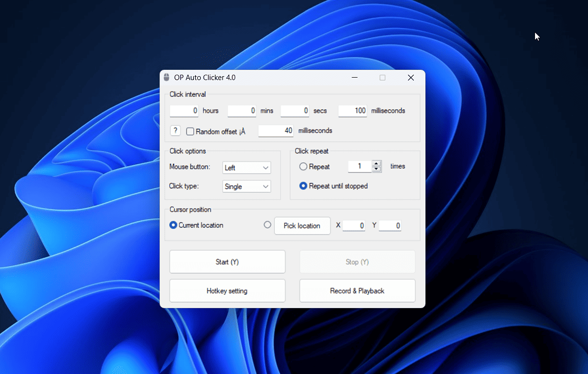The image size is (588, 374).
Task: Click the hours input field
Action: click(x=184, y=111)
